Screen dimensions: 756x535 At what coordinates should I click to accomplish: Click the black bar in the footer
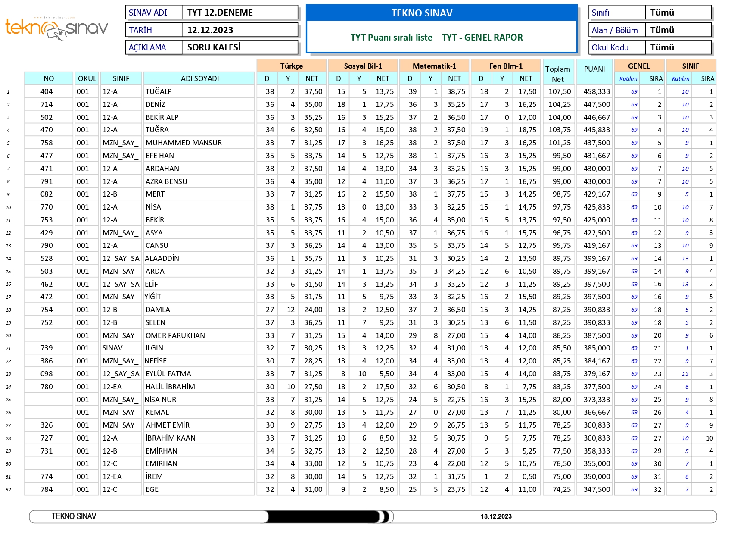click(x=323, y=516)
